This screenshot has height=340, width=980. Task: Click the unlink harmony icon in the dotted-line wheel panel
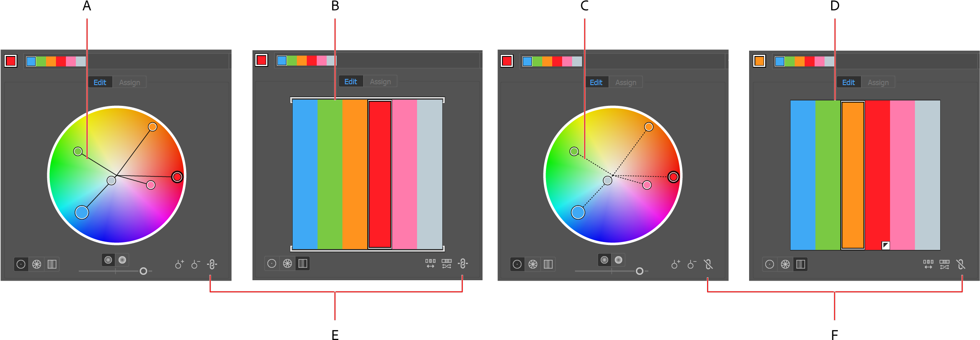(x=708, y=264)
